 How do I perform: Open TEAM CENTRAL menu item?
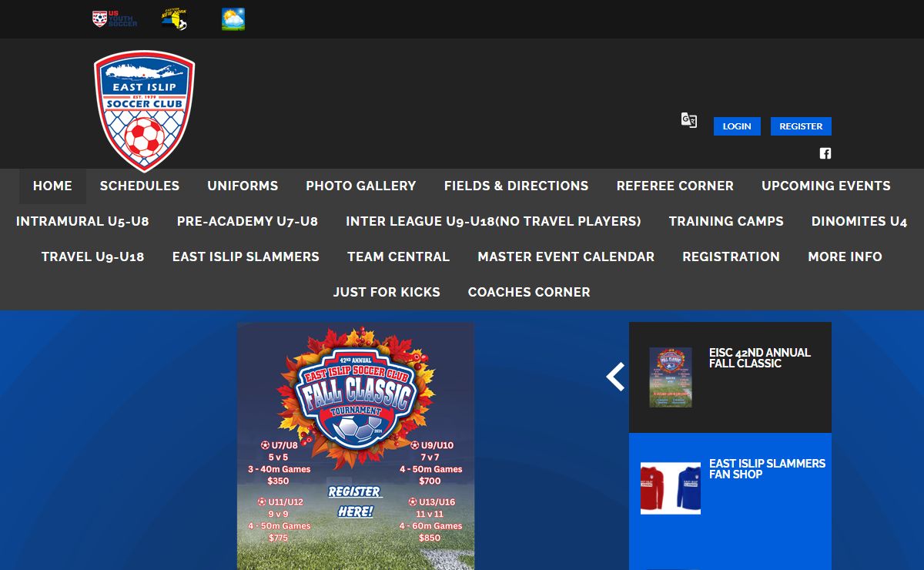tap(398, 256)
